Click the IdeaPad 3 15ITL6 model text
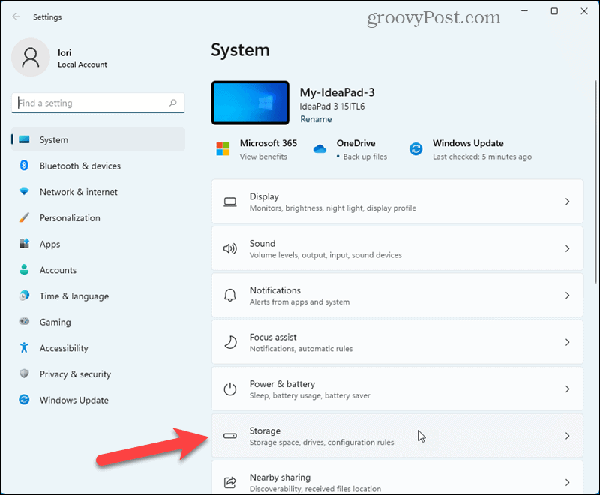The height and width of the screenshot is (495, 600). 332,106
